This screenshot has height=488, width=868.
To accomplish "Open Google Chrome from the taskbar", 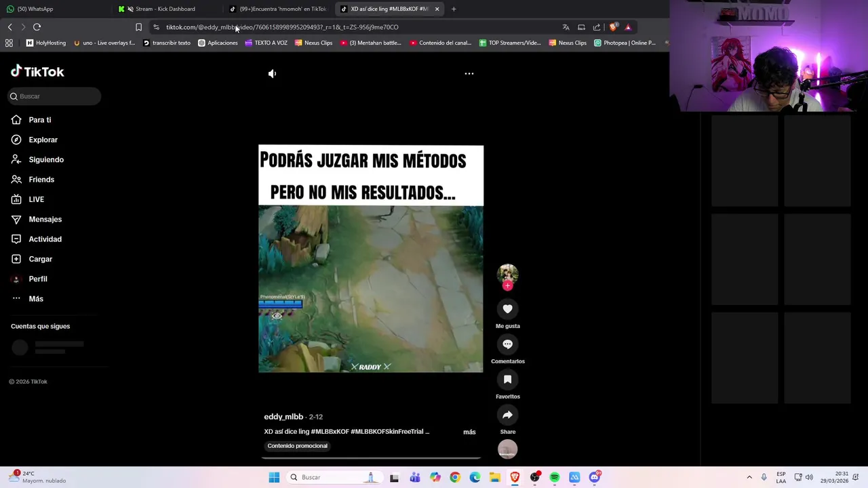I will coord(455,477).
